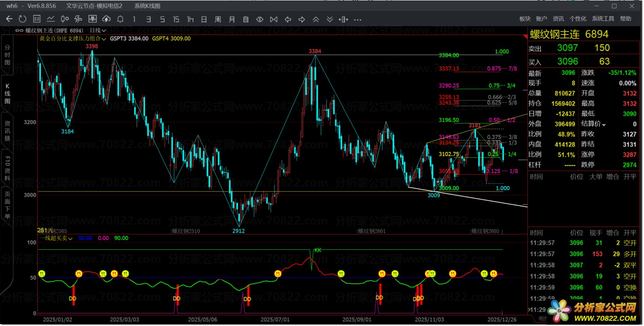Open the three-dot more options icon
The height and width of the screenshot is (326, 644).
[x=358, y=19]
